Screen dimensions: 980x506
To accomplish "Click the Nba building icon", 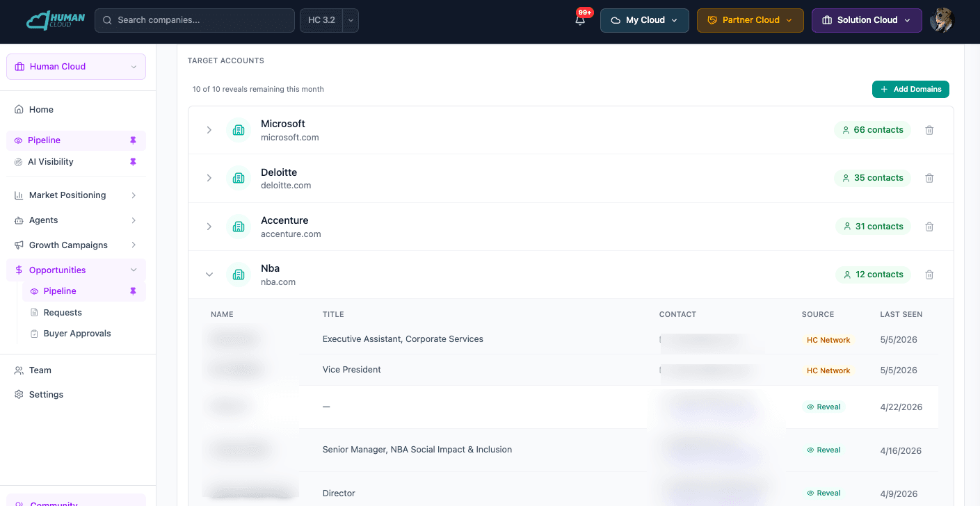I will pos(239,275).
